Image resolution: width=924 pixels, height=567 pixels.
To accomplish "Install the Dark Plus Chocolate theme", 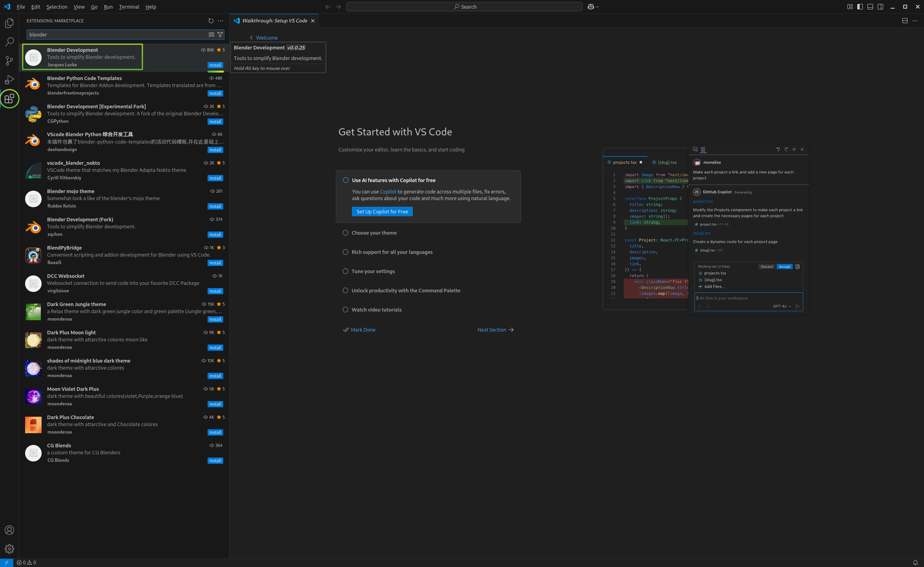I will 215,432.
